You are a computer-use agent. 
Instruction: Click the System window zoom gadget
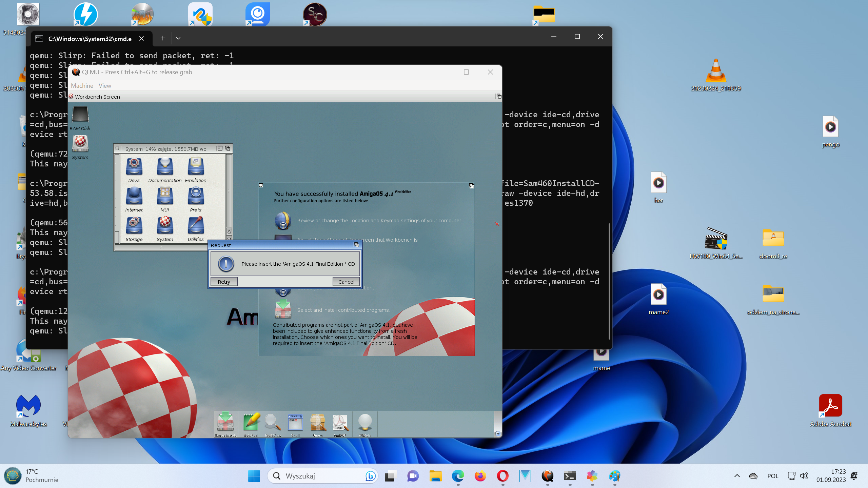[x=220, y=148]
